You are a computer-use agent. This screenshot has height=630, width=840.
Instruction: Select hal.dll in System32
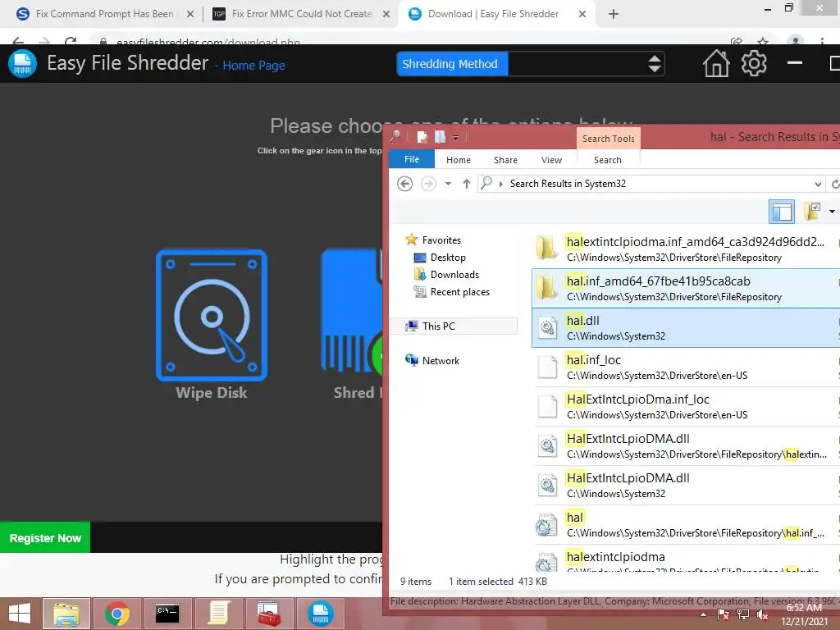click(x=685, y=328)
